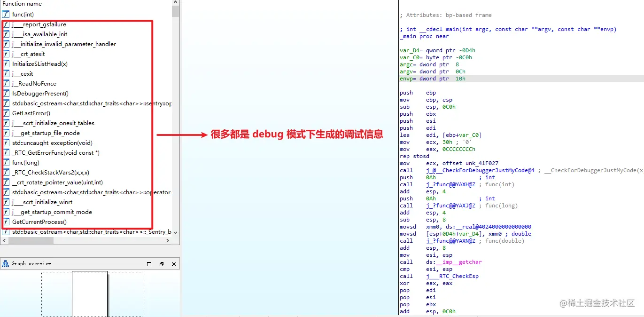Select j__get_startup_file_mode in function list

point(46,133)
